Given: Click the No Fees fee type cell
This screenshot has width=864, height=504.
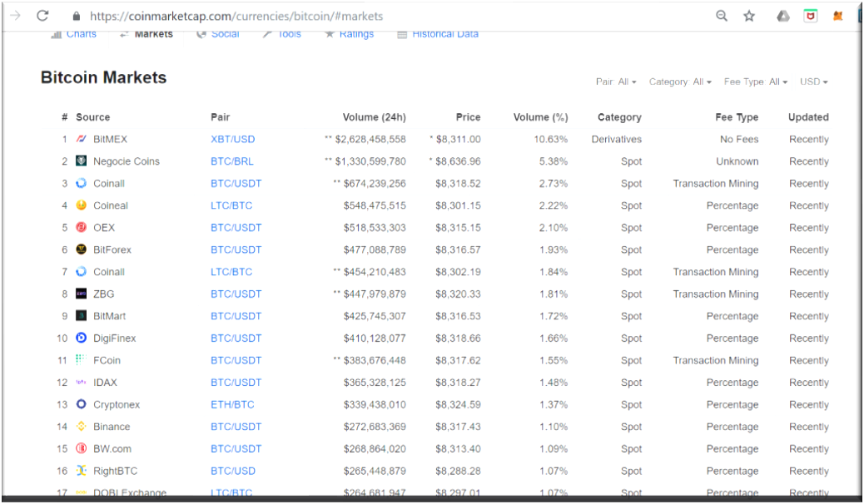Looking at the screenshot, I should coord(739,140).
